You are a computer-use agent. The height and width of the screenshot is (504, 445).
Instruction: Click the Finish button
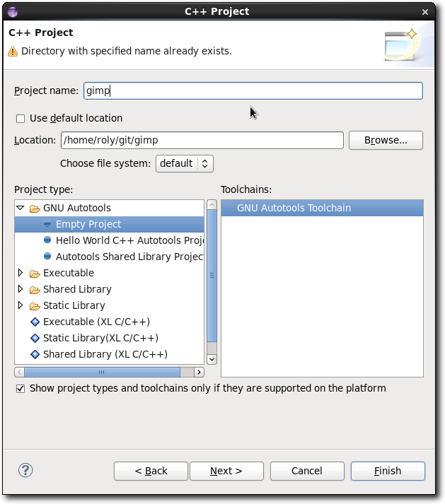387,471
